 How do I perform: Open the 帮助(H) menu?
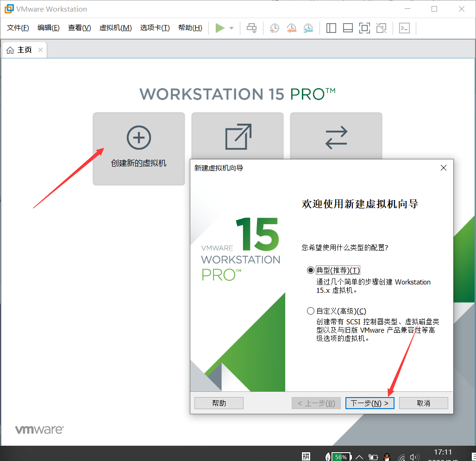coord(190,28)
